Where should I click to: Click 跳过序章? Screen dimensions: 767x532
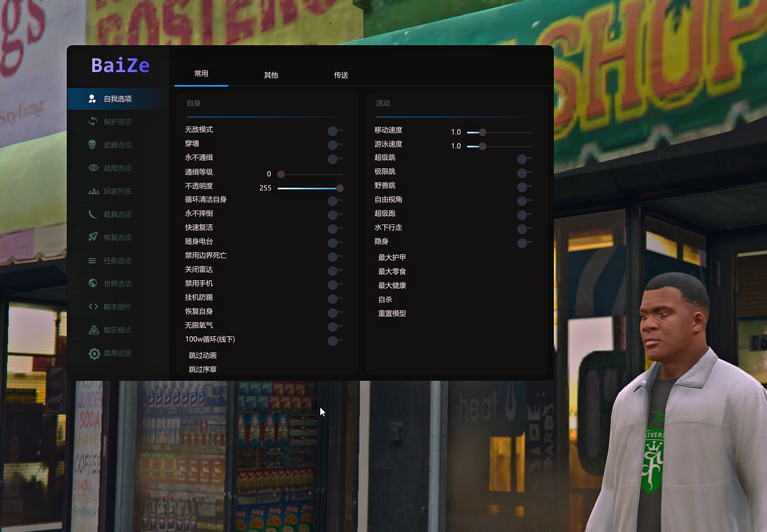[x=203, y=370]
